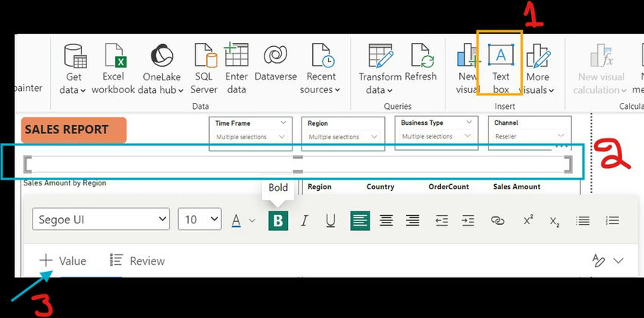Insert a hyperlink
Image resolution: width=644 pixels, height=318 pixels.
(498, 221)
